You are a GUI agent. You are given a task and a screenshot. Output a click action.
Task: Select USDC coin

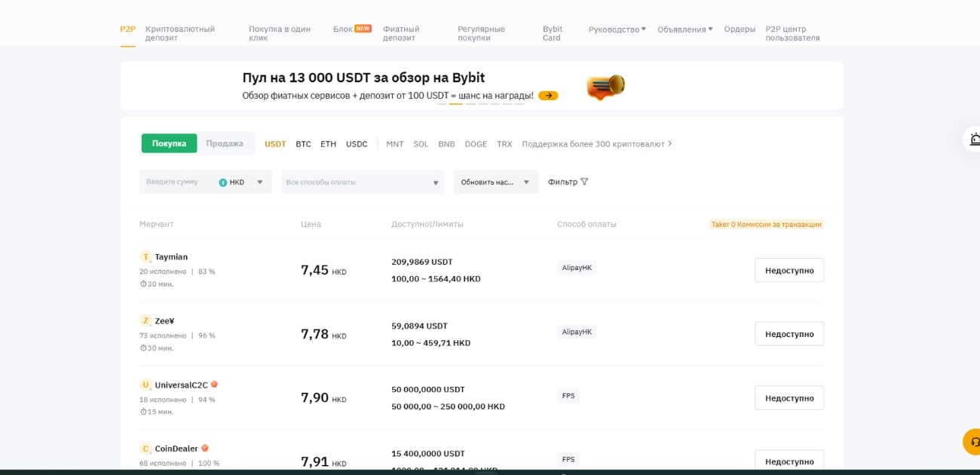click(x=357, y=144)
